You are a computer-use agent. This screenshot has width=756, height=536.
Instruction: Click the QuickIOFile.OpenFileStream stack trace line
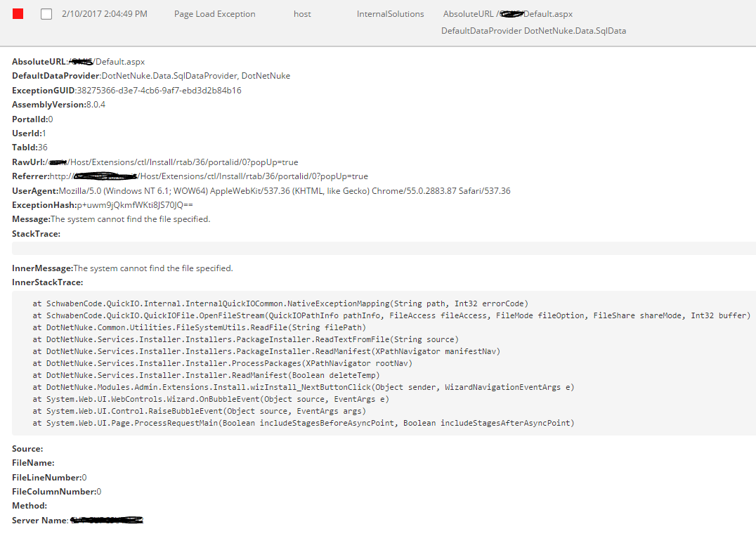click(391, 315)
